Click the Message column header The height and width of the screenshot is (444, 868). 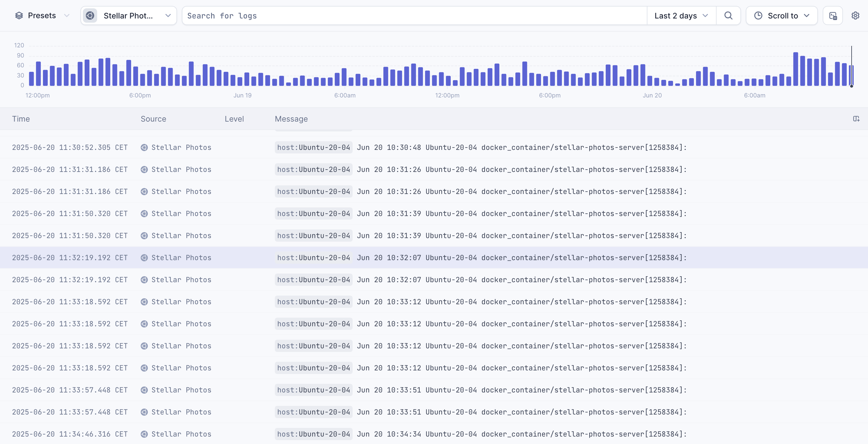coord(291,119)
